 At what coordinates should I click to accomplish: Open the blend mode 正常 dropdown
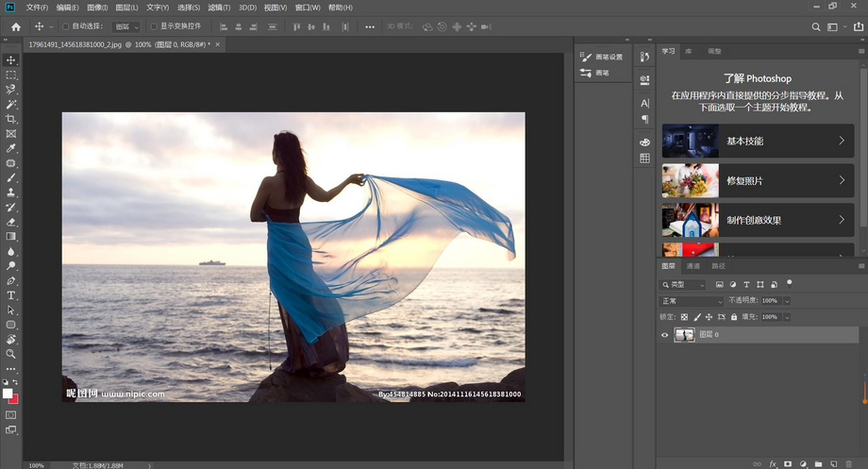point(691,301)
